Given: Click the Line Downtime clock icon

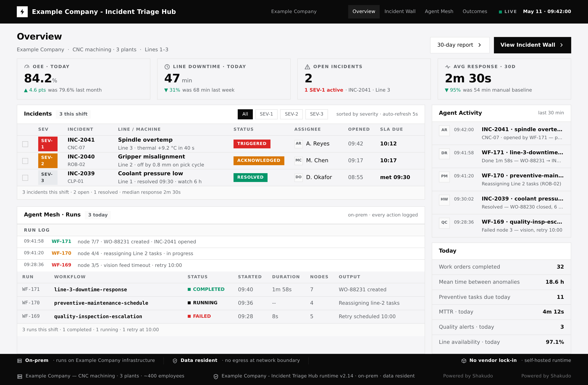Looking at the screenshot, I should coord(167,67).
